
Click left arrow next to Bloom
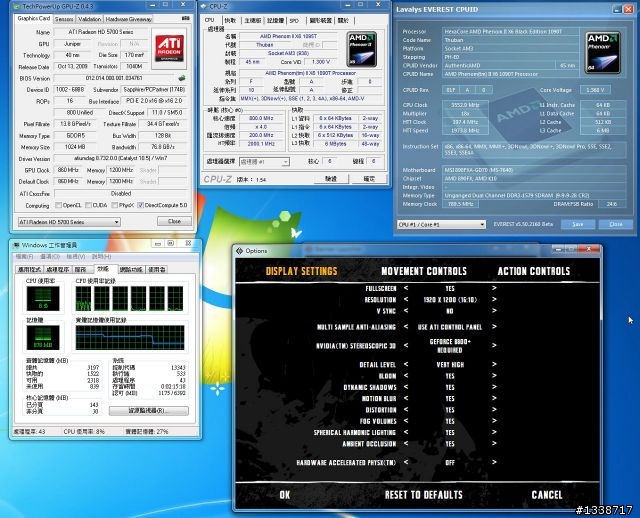coord(406,376)
